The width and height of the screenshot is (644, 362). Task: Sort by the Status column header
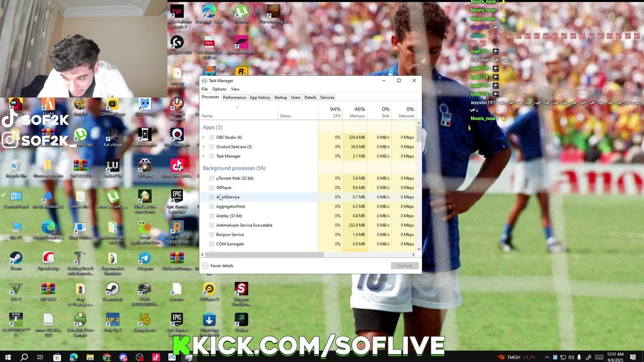(x=298, y=112)
